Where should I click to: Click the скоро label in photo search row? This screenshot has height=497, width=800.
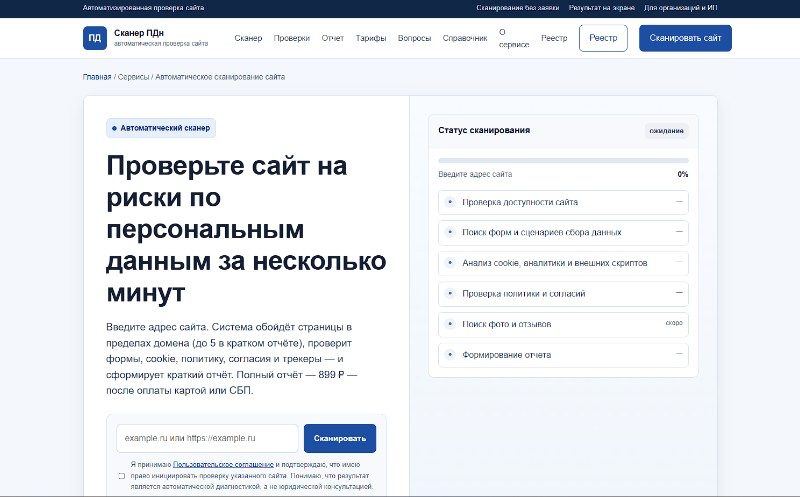point(674,323)
